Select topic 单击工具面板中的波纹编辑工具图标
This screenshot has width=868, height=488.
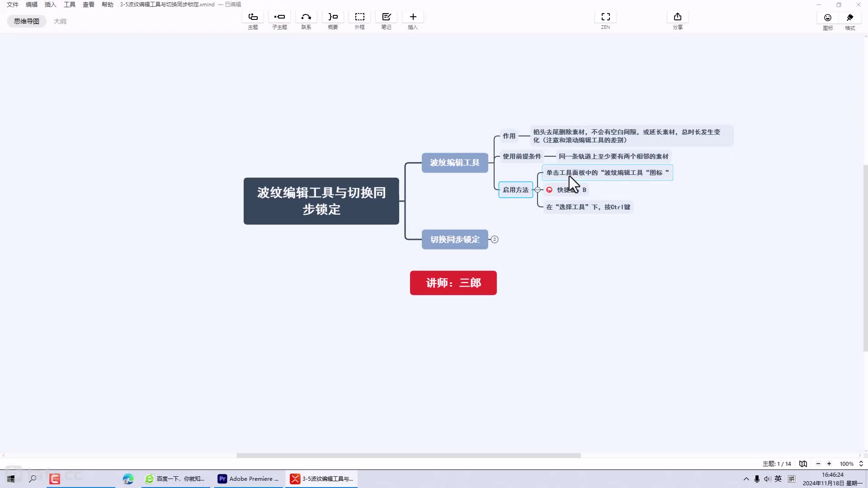tap(608, 173)
